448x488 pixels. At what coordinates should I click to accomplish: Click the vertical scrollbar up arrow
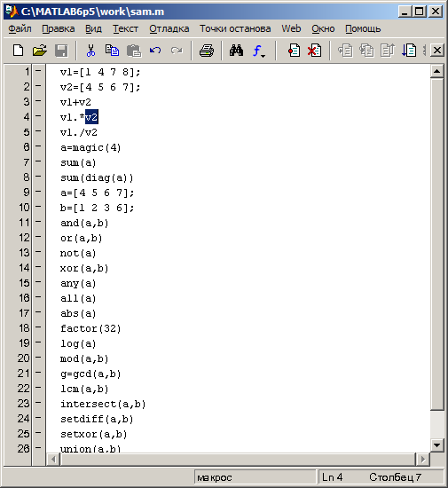coord(436,71)
